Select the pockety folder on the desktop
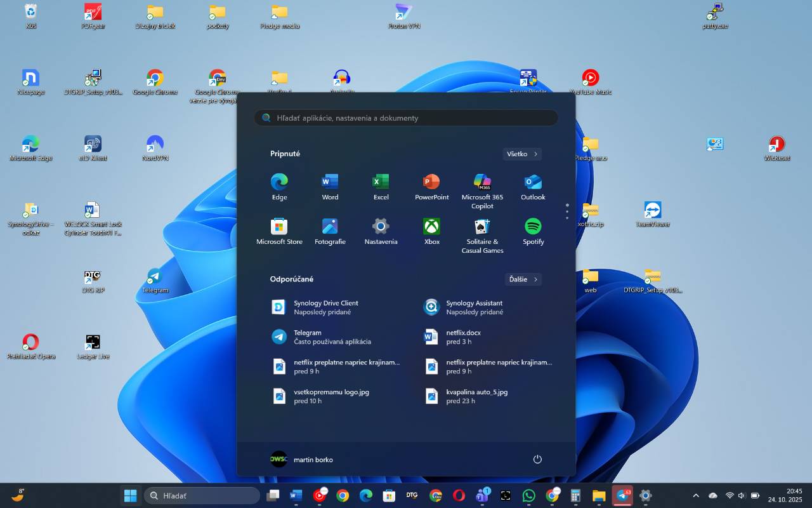Viewport: 812px width, 508px height. point(217,17)
